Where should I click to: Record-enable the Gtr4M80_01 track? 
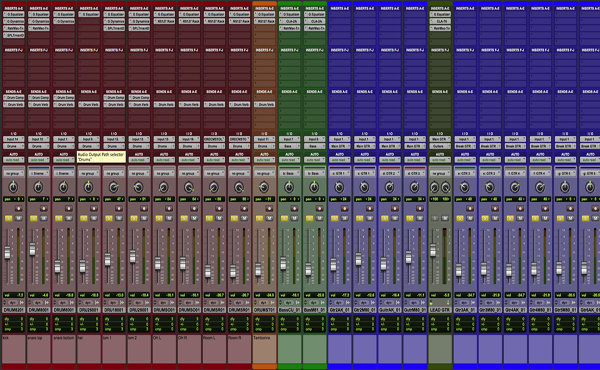pyautogui.click(x=545, y=209)
